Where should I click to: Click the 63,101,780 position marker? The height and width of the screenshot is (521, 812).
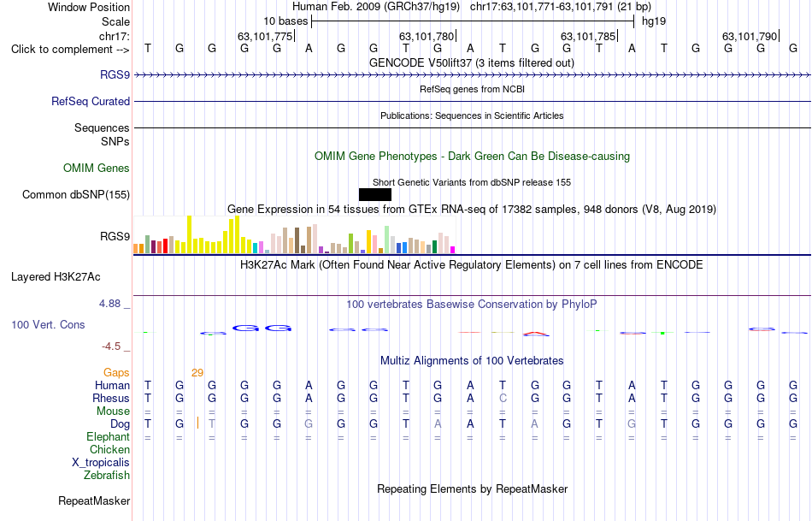click(427, 36)
